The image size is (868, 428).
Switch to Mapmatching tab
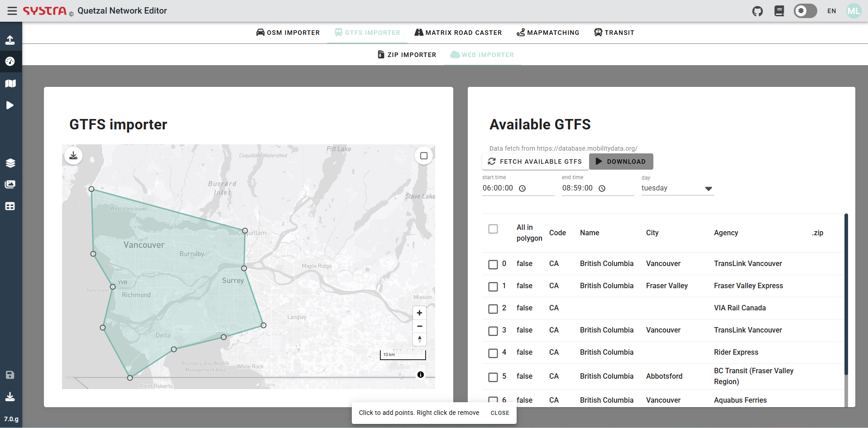[548, 33]
